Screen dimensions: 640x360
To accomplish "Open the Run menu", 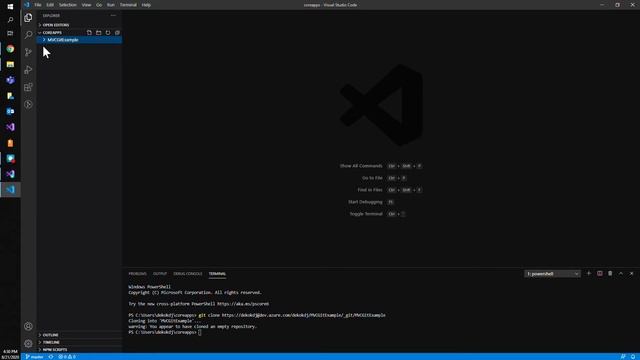I will click(111, 5).
